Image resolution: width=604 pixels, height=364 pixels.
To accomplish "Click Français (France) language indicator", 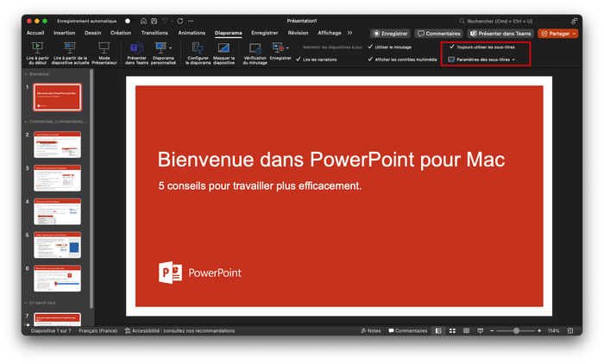I will 98,330.
